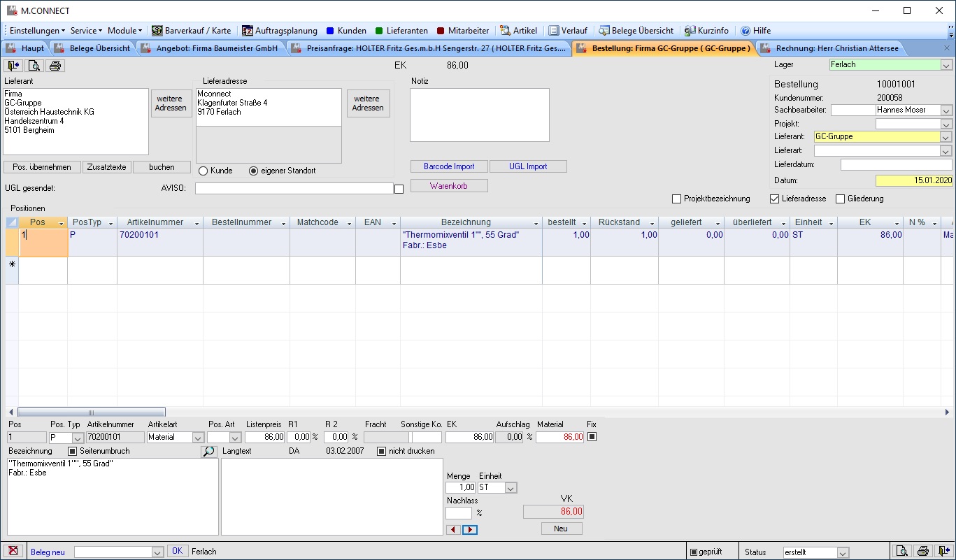The image size is (956, 560).
Task: Switch to Angebot: Firma Baumeister GmbH tab
Action: tap(210, 48)
